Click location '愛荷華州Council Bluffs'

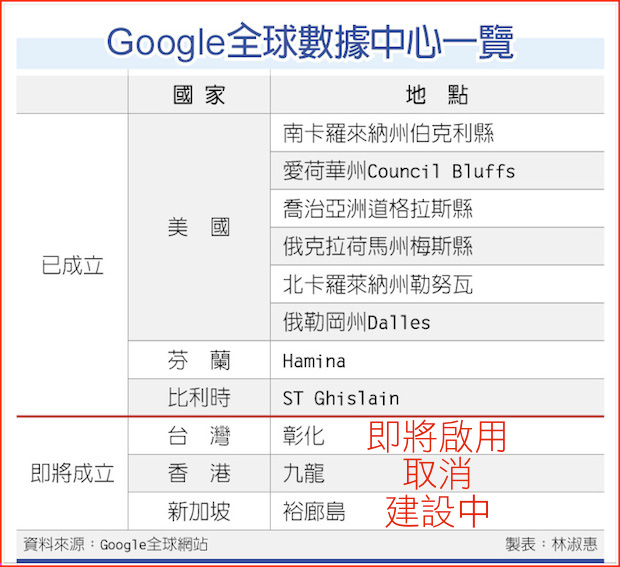point(399,171)
